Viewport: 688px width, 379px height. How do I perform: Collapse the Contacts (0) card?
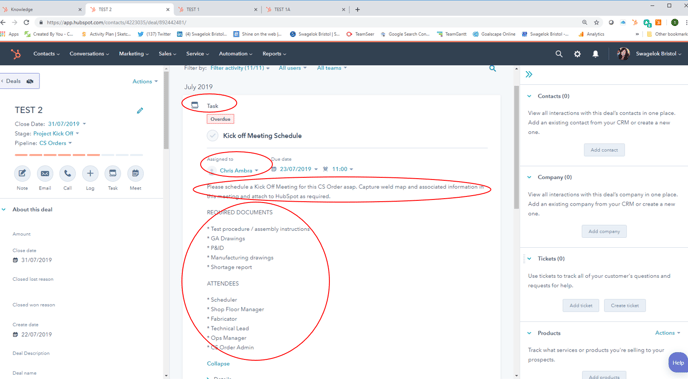point(529,96)
